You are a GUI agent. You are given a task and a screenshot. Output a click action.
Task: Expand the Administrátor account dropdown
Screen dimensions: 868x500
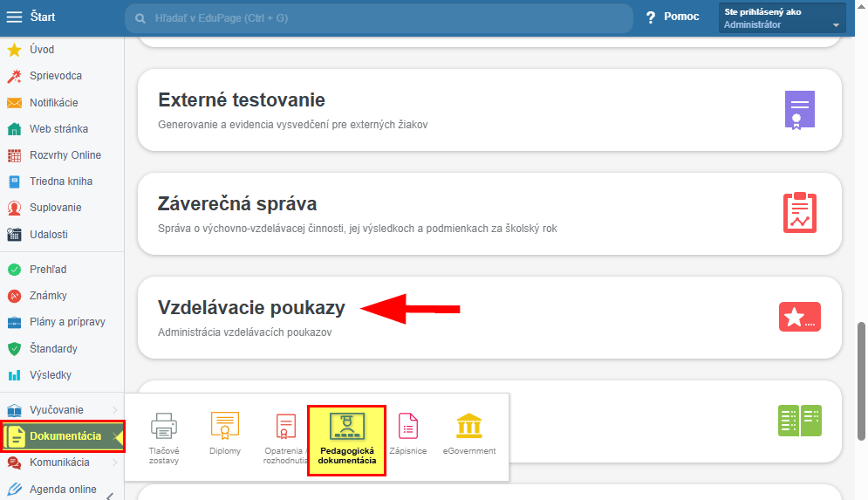(836, 25)
